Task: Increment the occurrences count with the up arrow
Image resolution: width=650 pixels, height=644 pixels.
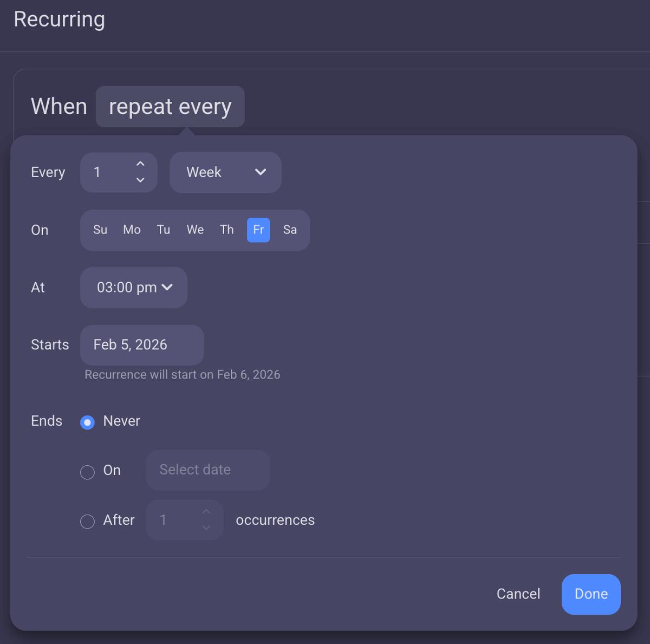Action: click(x=206, y=511)
